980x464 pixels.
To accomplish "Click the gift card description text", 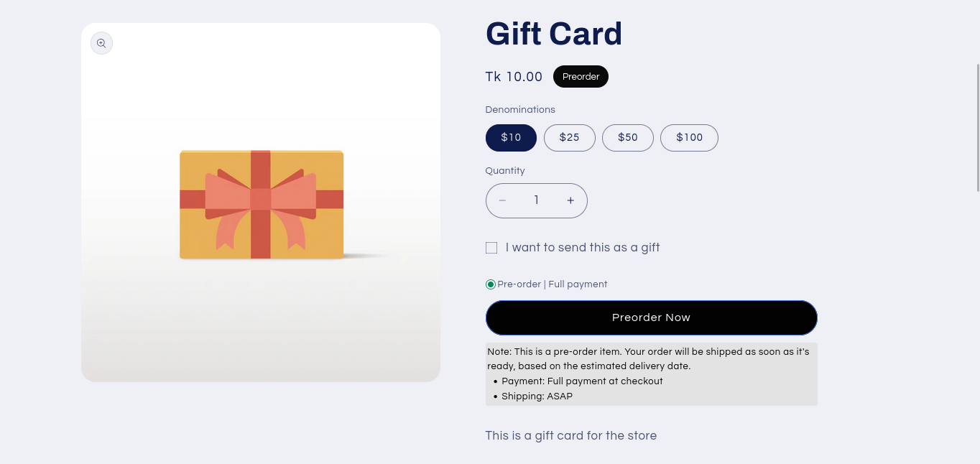I will [x=570, y=436].
